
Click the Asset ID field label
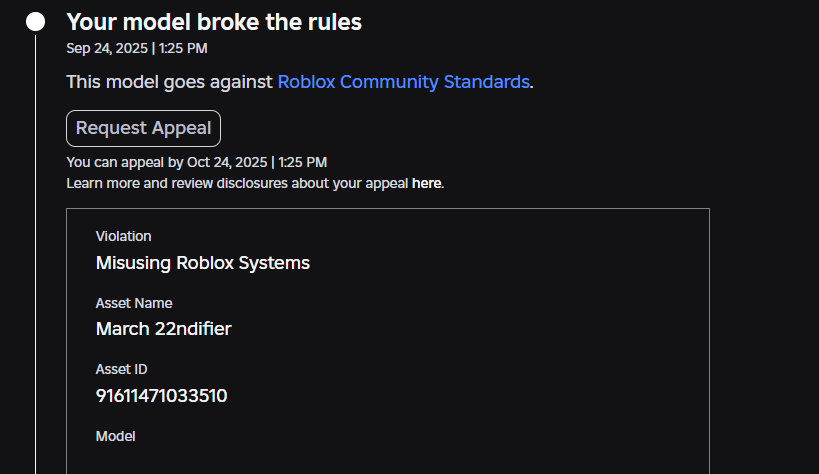[122, 369]
